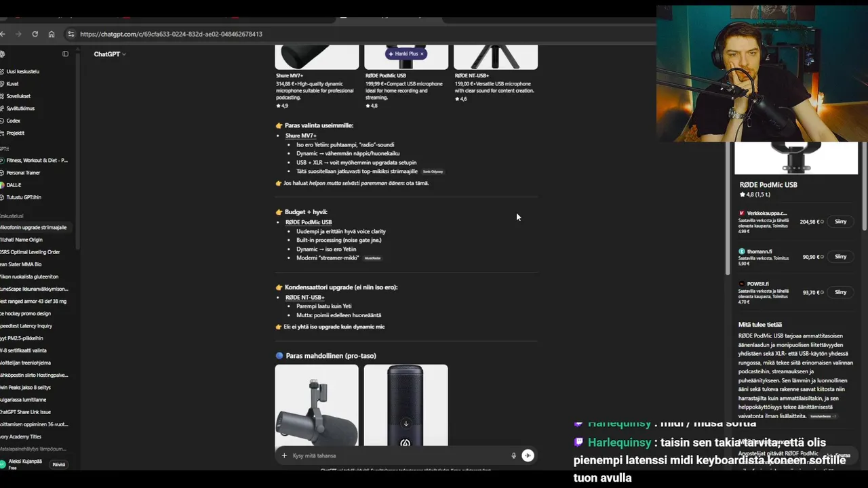Open the MusicRadar source chip
The height and width of the screenshot is (488, 868).
coord(372,258)
